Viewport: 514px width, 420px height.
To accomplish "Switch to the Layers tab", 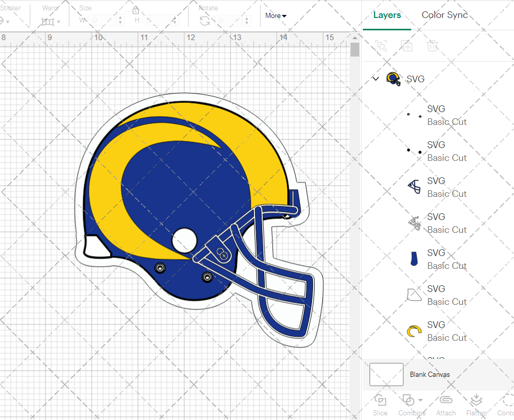I will tap(387, 15).
